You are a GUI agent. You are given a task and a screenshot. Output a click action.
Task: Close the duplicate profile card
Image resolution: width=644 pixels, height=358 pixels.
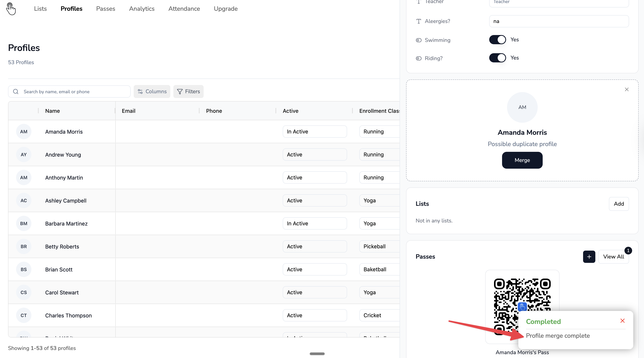click(627, 89)
